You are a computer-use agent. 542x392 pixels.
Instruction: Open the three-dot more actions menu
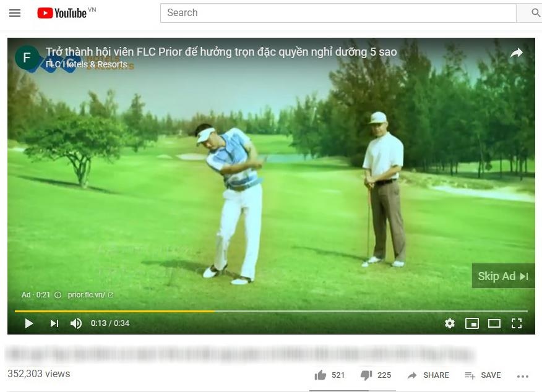point(523,376)
